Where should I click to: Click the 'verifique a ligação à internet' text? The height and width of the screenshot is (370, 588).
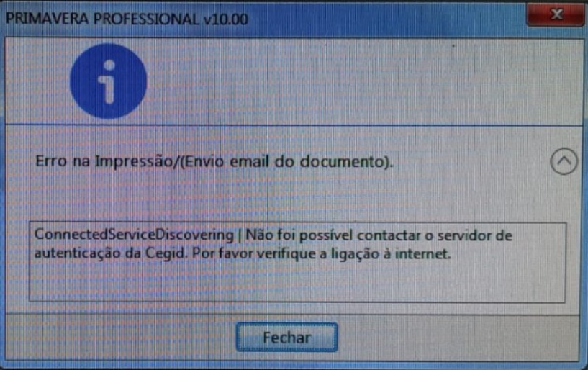point(354,253)
